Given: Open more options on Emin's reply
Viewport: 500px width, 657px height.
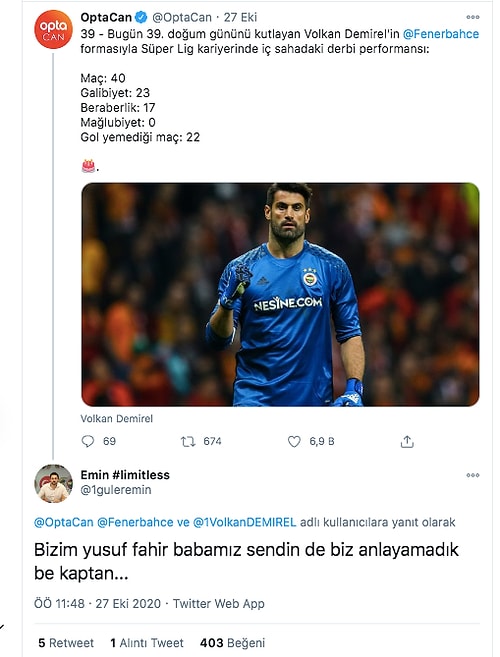Looking at the screenshot, I should (472, 475).
